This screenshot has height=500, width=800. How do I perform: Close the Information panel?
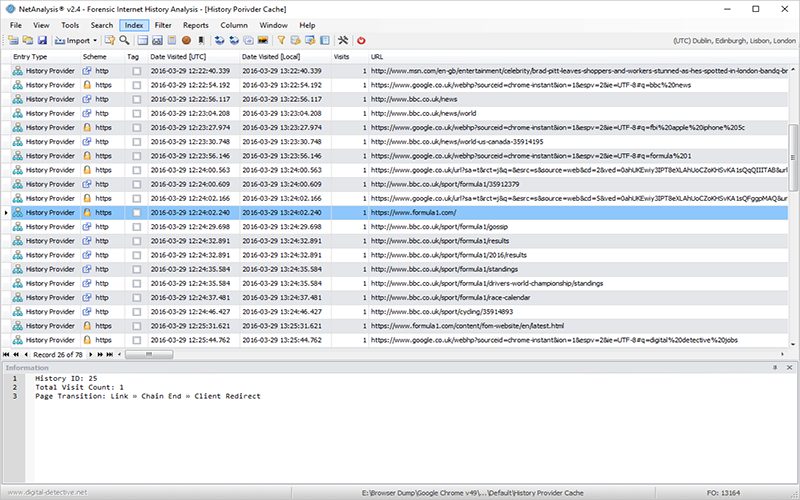[x=789, y=367]
